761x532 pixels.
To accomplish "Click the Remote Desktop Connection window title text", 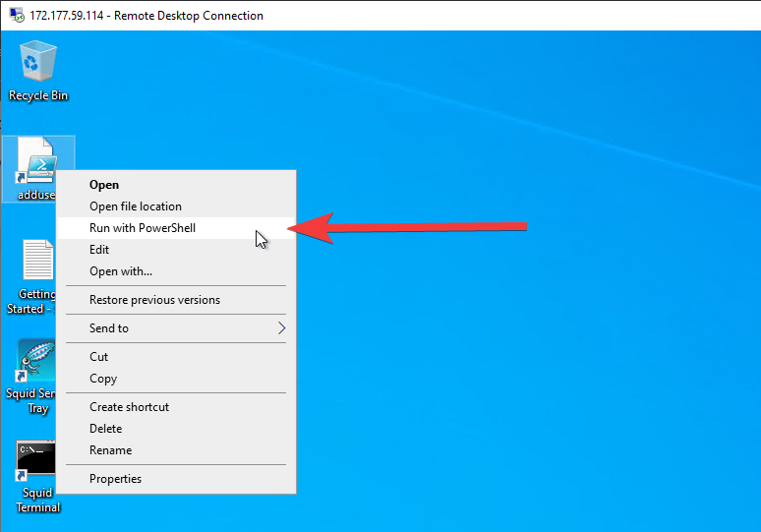I will (x=146, y=16).
